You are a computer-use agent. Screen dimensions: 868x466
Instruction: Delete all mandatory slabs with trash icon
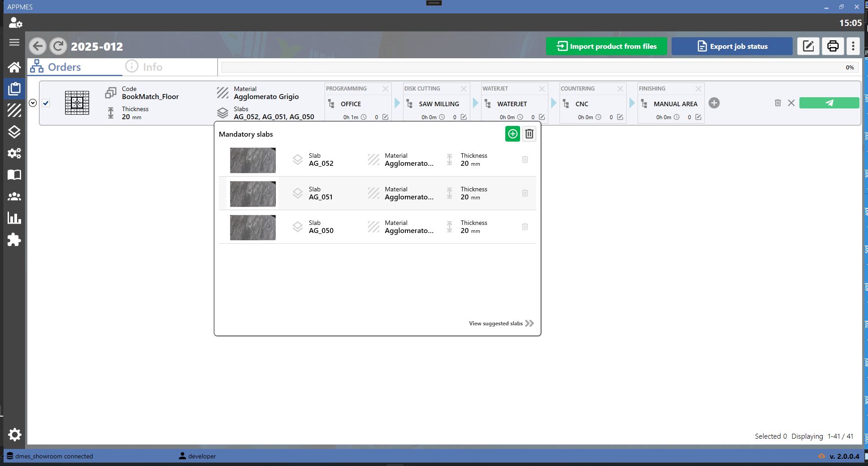[529, 134]
